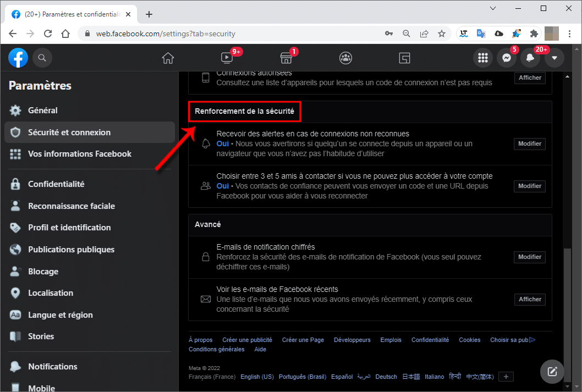Click Afficher for recent Facebook e-mails
Screen dimensions: 582x392
pyautogui.click(x=530, y=299)
